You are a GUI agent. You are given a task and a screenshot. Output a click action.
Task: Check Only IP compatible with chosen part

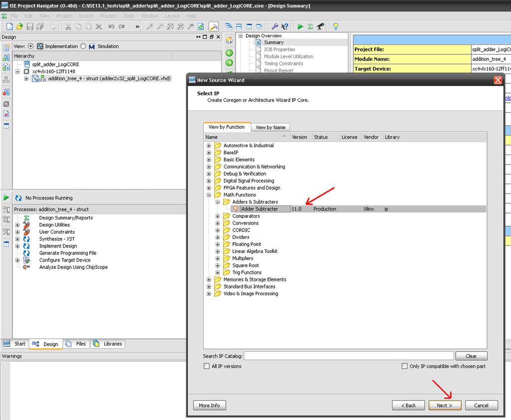[x=404, y=366]
